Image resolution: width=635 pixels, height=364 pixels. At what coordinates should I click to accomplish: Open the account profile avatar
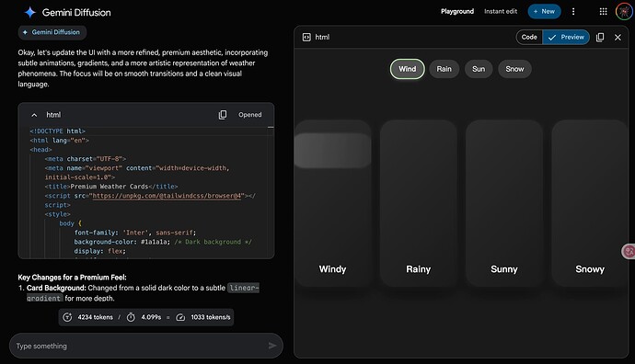point(624,11)
